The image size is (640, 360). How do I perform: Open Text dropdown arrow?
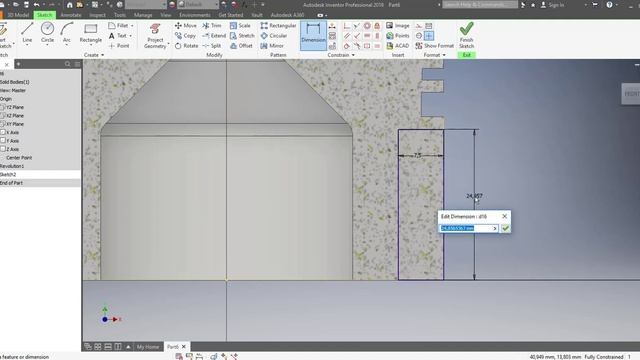(x=131, y=36)
